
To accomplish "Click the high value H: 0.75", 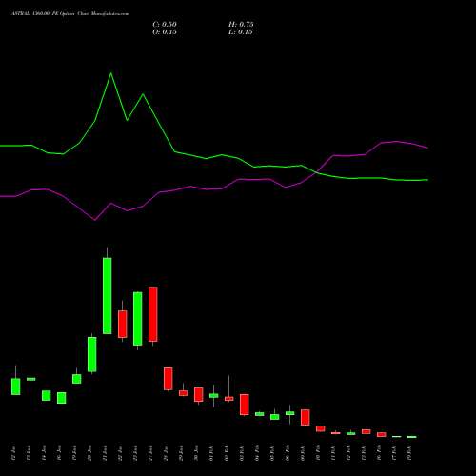I will pyautogui.click(x=241, y=25).
